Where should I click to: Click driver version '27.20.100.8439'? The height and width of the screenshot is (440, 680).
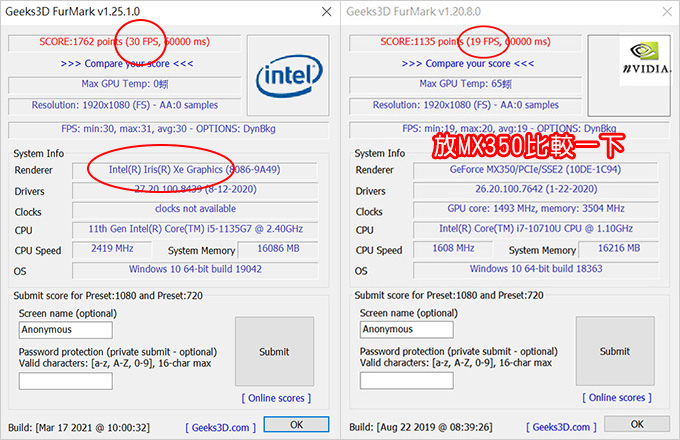[x=168, y=189]
